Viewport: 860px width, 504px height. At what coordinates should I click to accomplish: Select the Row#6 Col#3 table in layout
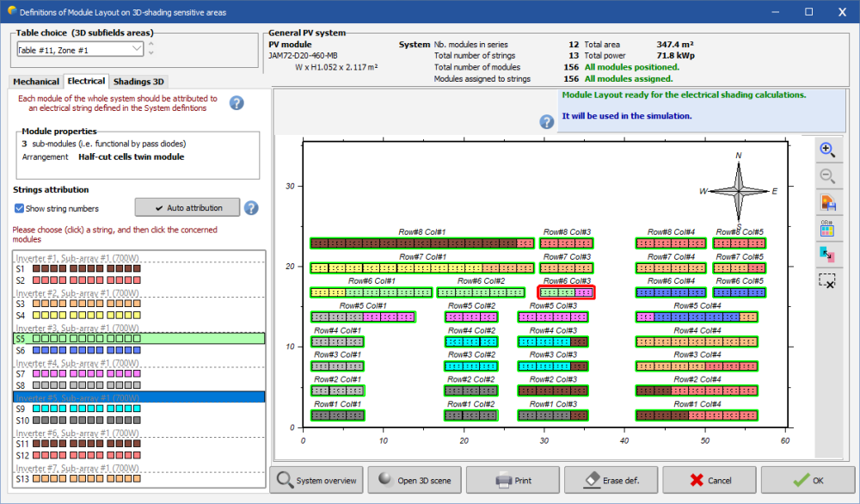coord(565,293)
